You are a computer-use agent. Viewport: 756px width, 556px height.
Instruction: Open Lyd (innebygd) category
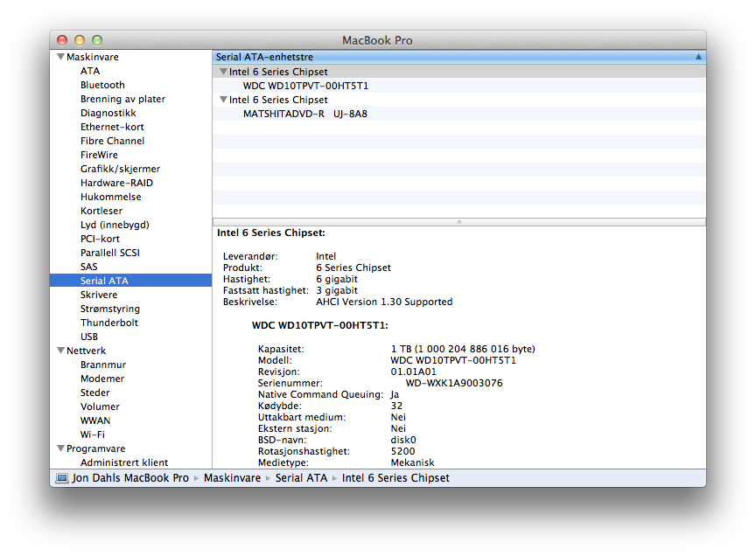coord(115,225)
